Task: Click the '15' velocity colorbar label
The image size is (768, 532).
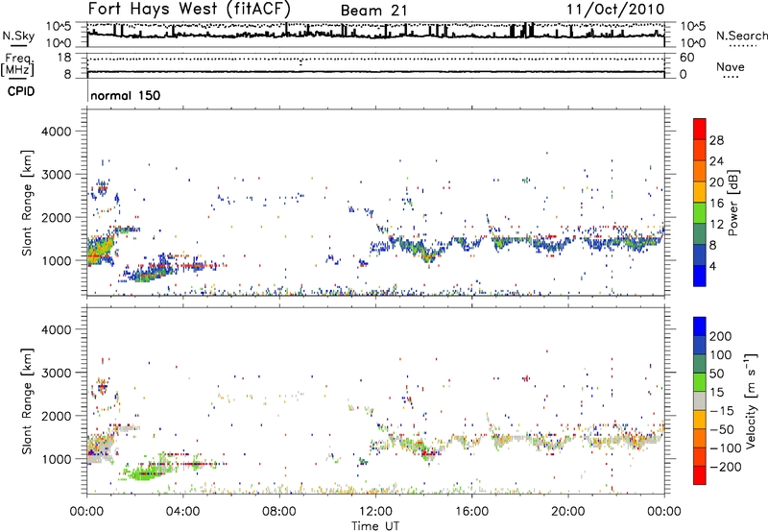Action: (716, 393)
